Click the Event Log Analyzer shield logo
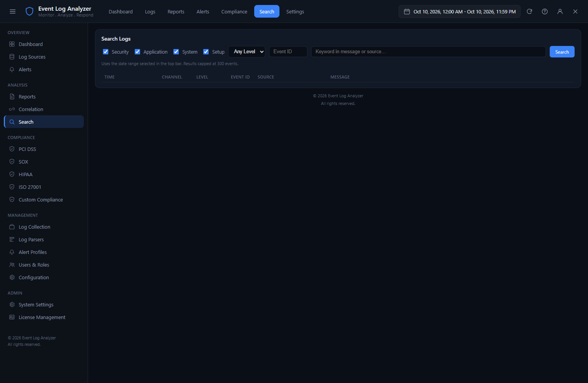Screen dimensions: 588x383 pos(29,11)
